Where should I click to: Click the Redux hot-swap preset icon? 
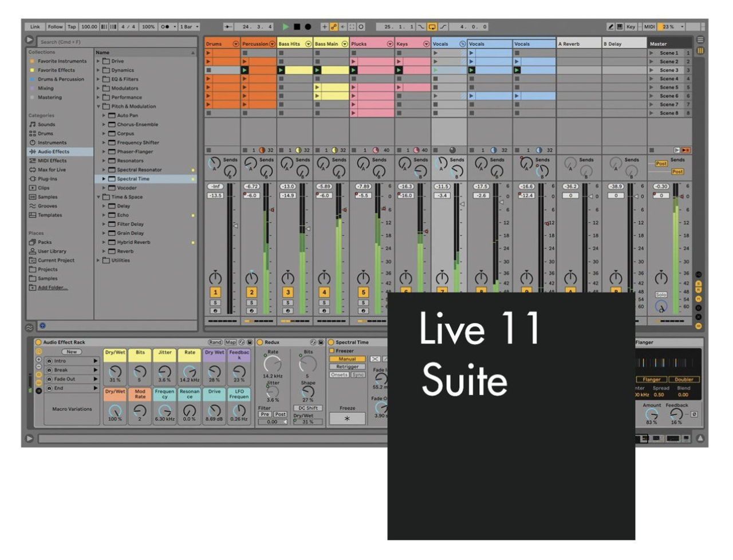tap(313, 342)
